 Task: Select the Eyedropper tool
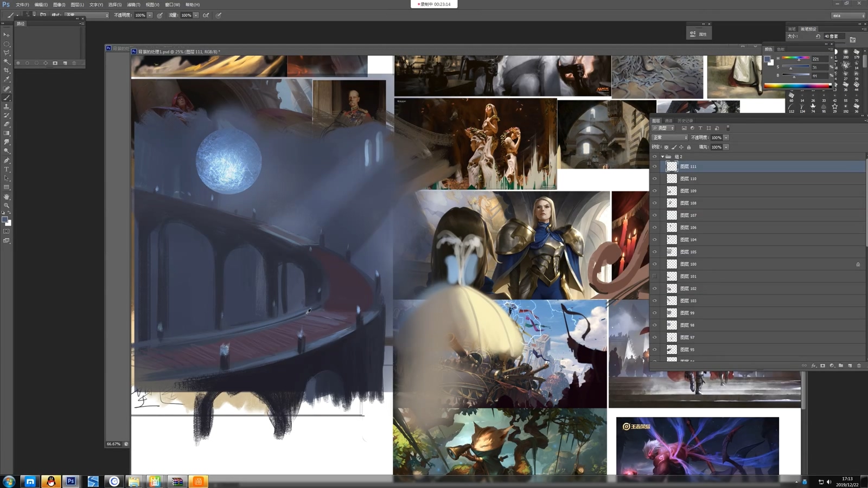coord(7,80)
